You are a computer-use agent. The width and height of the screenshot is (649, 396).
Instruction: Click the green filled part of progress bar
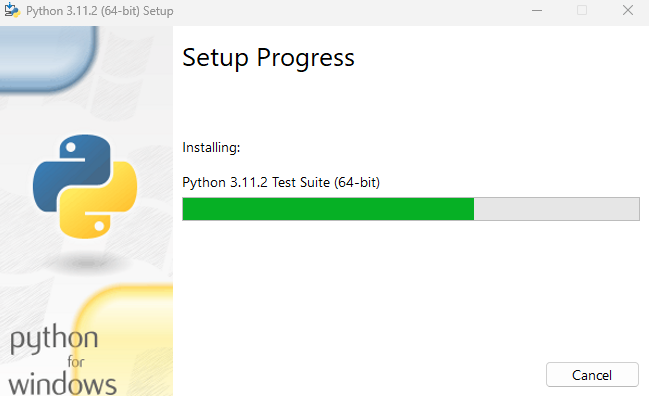(x=328, y=209)
